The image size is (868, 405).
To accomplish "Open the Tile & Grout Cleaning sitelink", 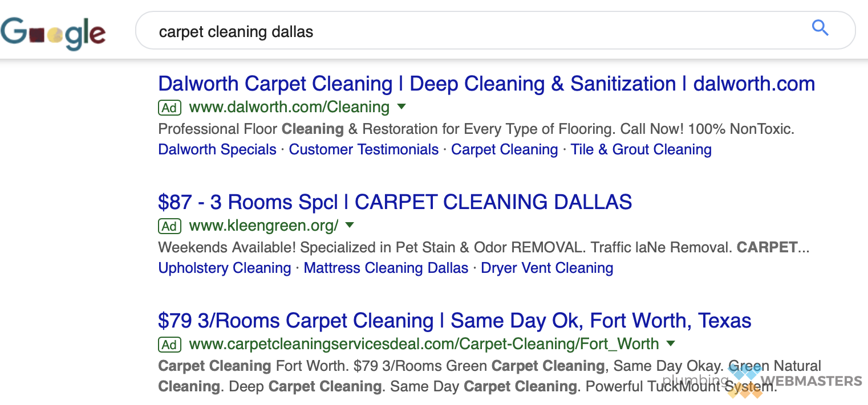I will tap(641, 150).
